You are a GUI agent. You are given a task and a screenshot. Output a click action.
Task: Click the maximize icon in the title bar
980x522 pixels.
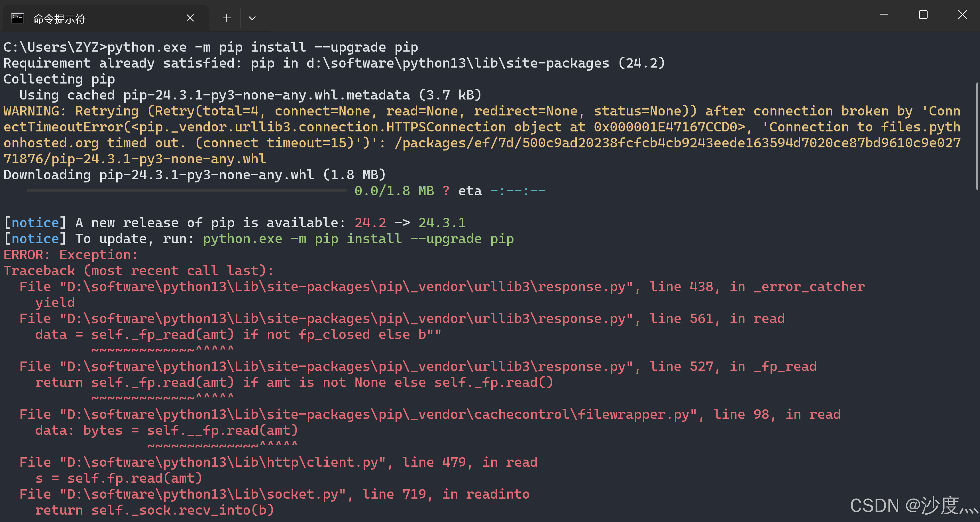[x=923, y=15]
